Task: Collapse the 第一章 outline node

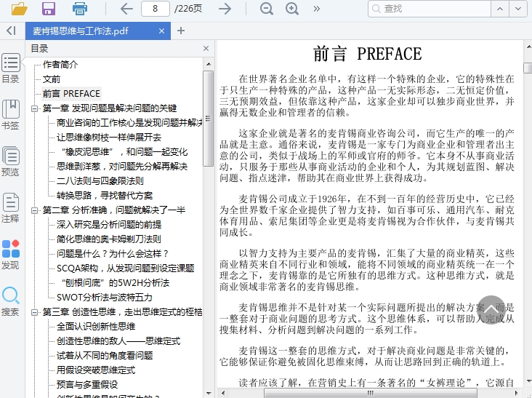Action: click(34, 108)
